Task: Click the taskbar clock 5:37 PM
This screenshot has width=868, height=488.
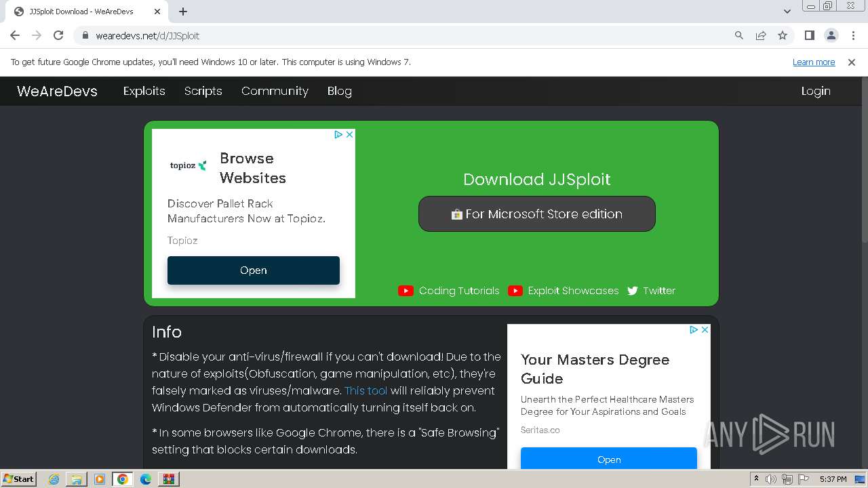Action: coord(833,479)
